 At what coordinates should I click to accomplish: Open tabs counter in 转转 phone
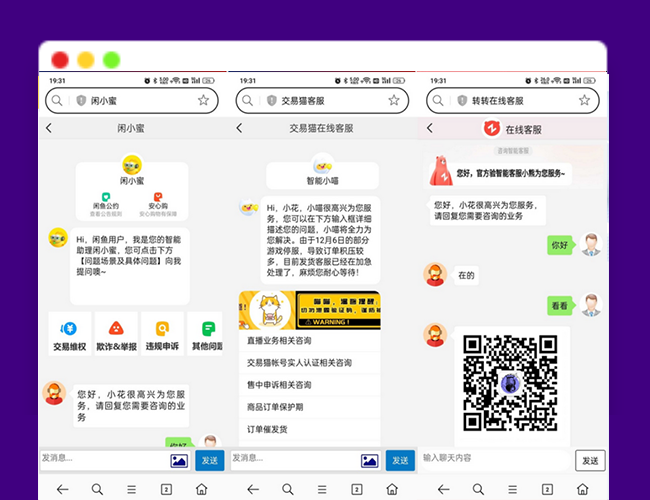pyautogui.click(x=547, y=490)
